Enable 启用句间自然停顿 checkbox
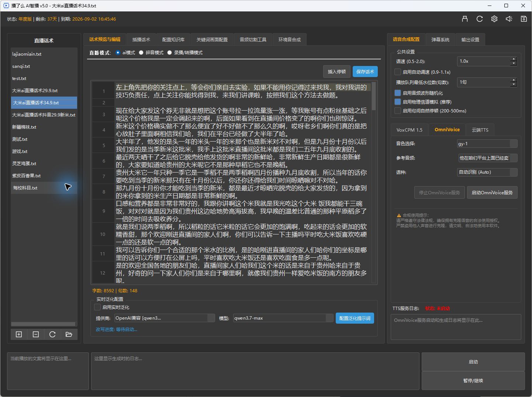Viewport: 532px width, 397px height. (x=398, y=111)
